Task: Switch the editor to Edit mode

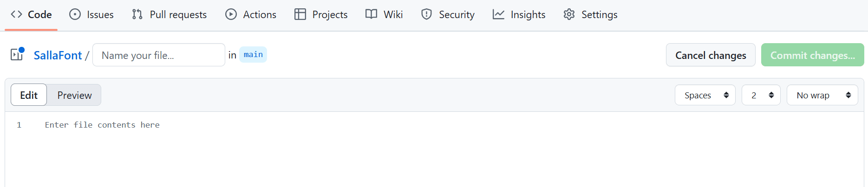Action: pyautogui.click(x=29, y=95)
